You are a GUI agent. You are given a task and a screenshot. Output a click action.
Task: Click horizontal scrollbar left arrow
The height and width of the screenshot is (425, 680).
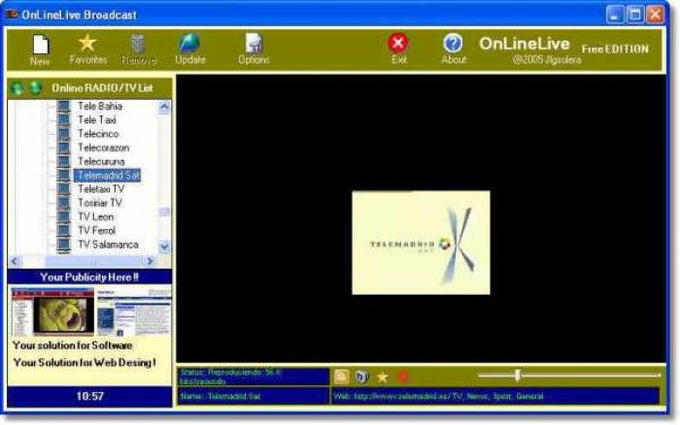(15, 261)
